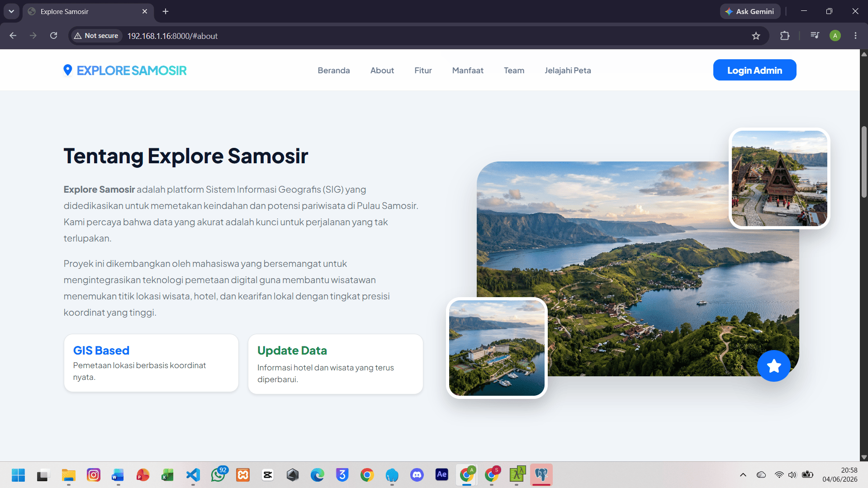Click the large Lake Toba aerial photo
This screenshot has height=488, width=868.
click(x=638, y=269)
